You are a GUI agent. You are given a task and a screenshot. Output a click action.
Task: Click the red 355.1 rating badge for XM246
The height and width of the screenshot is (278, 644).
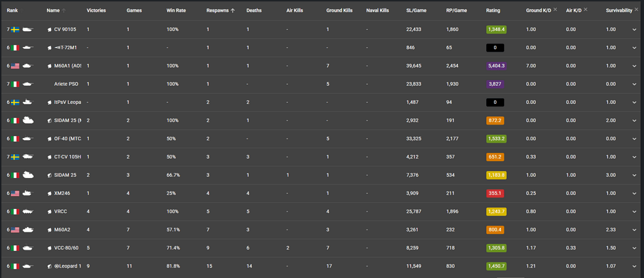[495, 193]
